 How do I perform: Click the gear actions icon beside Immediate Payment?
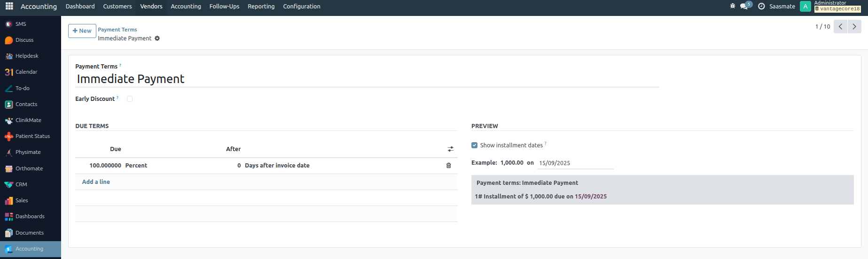(157, 38)
